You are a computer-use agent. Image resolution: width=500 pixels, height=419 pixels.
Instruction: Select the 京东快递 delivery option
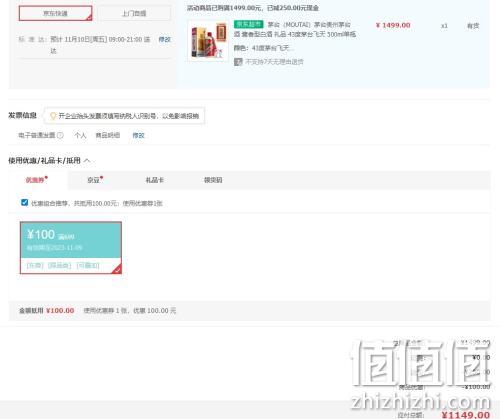[x=55, y=13]
